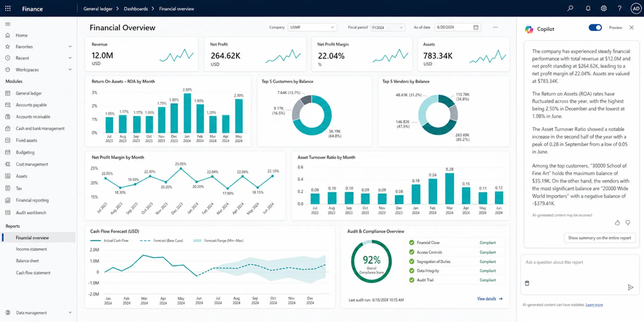The image size is (644, 322).
Task: Click the Tax module icon
Action: coord(8,188)
